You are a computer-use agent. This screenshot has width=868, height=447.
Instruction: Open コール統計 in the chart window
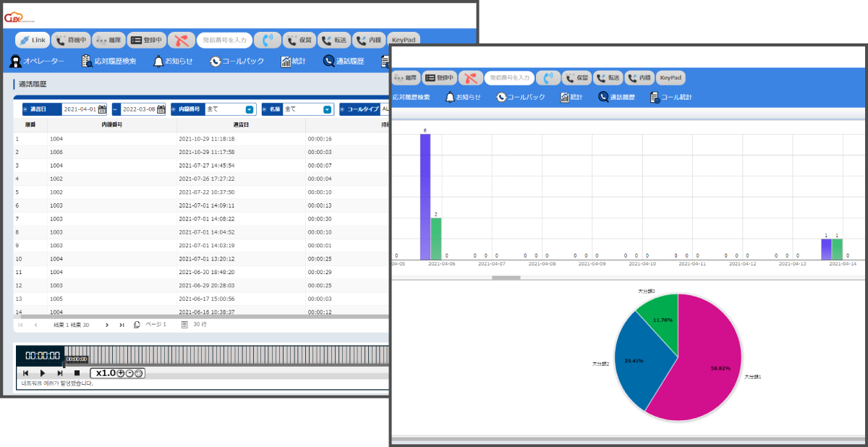pyautogui.click(x=671, y=97)
